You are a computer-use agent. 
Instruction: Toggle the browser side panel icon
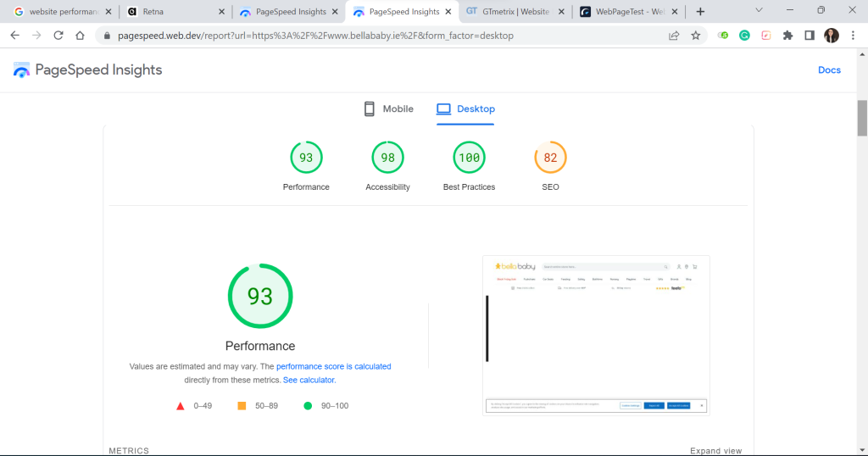point(810,36)
